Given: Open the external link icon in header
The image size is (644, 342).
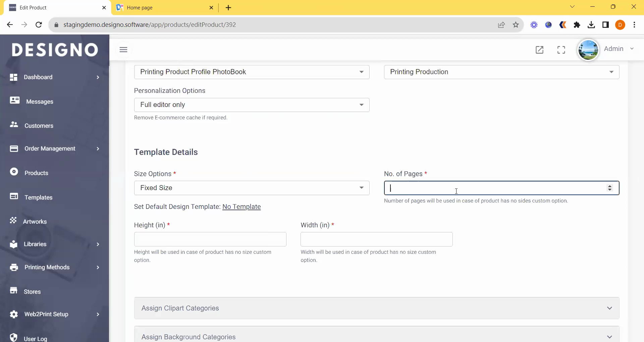Looking at the screenshot, I should 539,50.
